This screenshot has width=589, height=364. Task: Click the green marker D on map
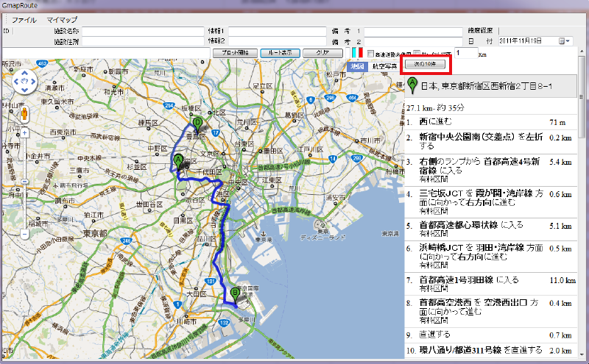[197, 124]
